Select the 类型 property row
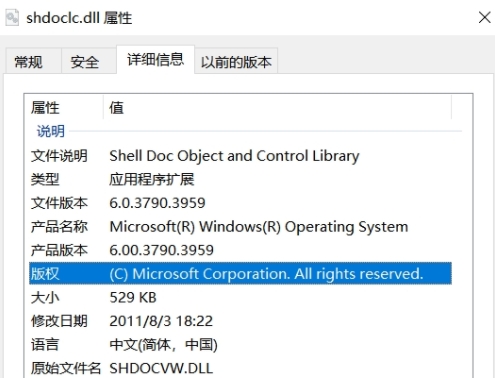The height and width of the screenshot is (378, 495). [x=240, y=179]
